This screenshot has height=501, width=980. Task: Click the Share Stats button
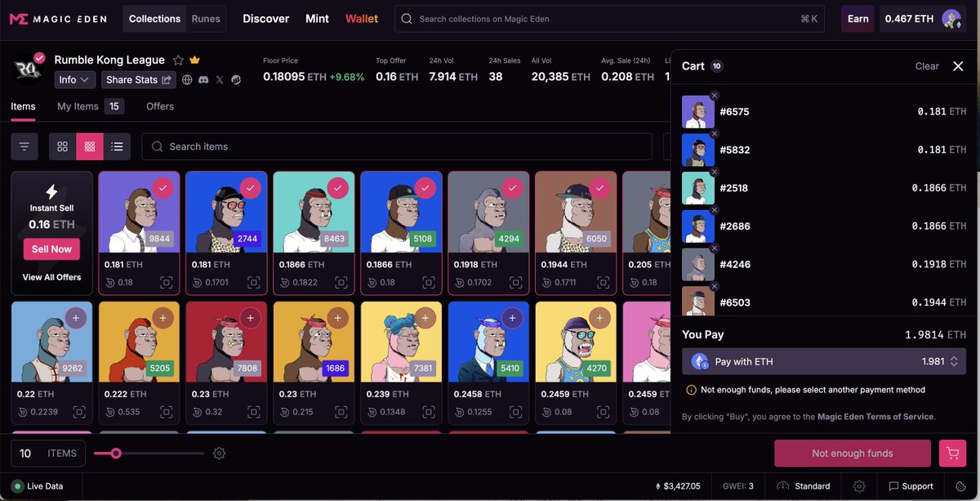[139, 80]
